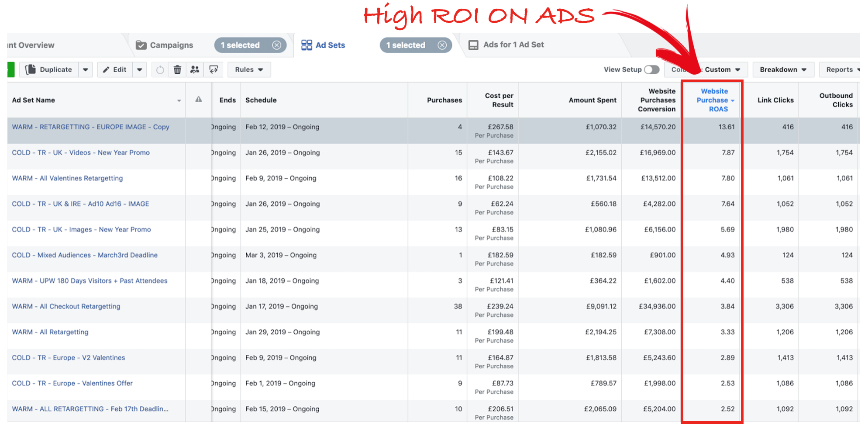Click the audience people icon in toolbar

click(195, 69)
